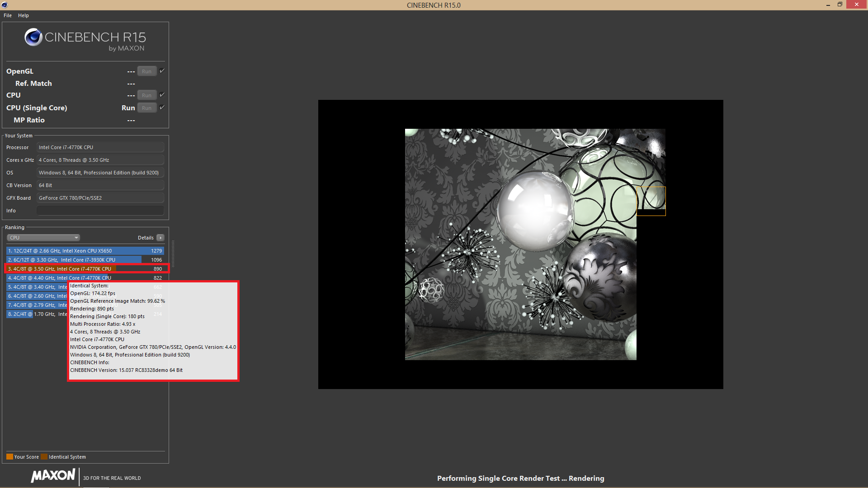The image size is (868, 488).
Task: Click the Run button for CPU (Single Core)
Action: [x=147, y=108]
